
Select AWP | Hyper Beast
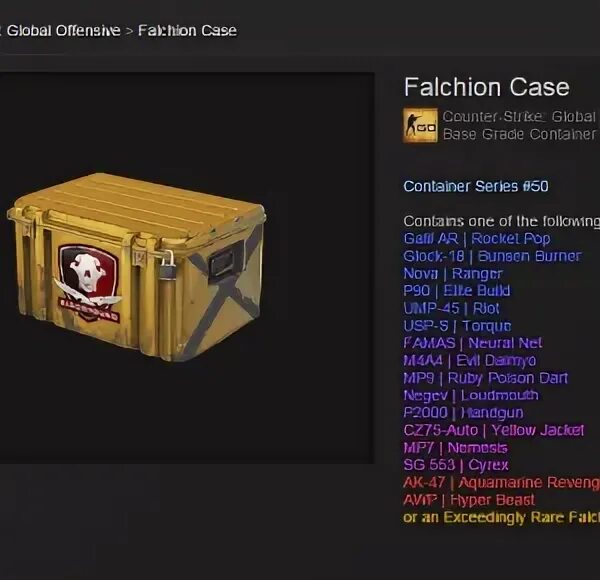469,500
